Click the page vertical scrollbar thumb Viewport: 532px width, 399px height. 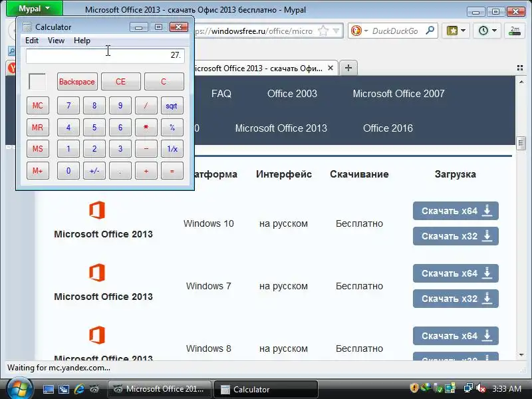tap(521, 143)
